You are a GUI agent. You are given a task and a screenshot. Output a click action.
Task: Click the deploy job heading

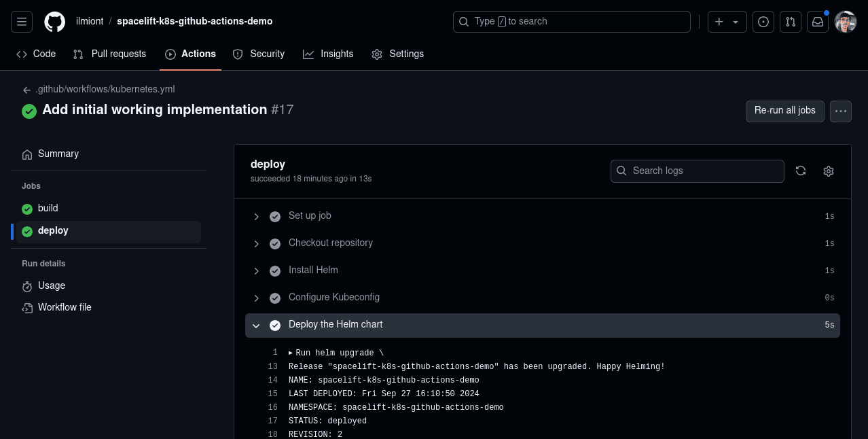[x=268, y=164]
